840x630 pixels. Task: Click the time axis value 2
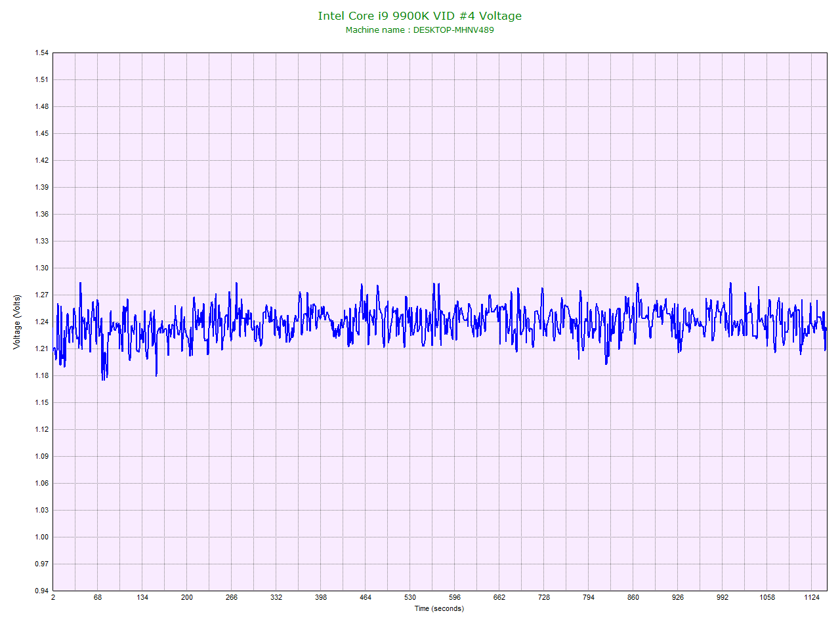(53, 598)
